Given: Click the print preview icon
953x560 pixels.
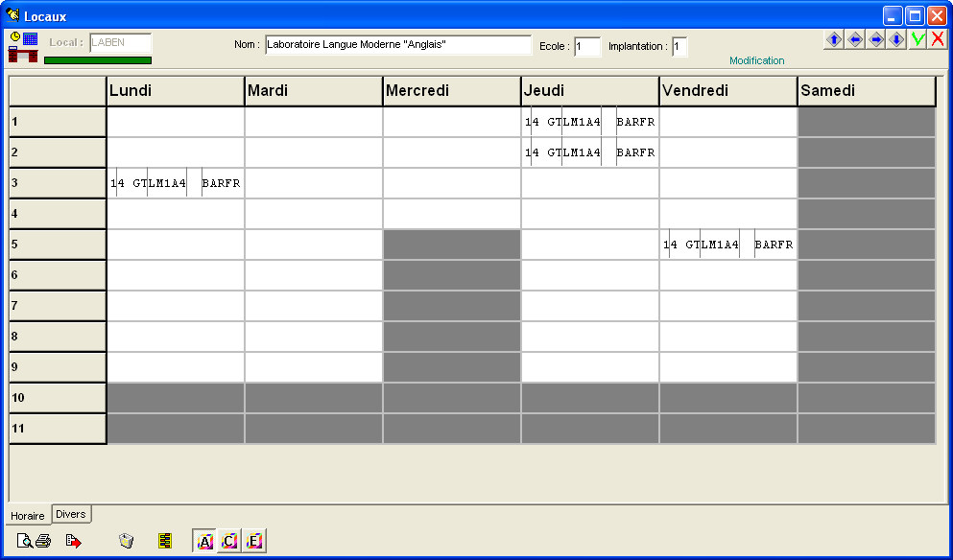Looking at the screenshot, I should click(24, 541).
